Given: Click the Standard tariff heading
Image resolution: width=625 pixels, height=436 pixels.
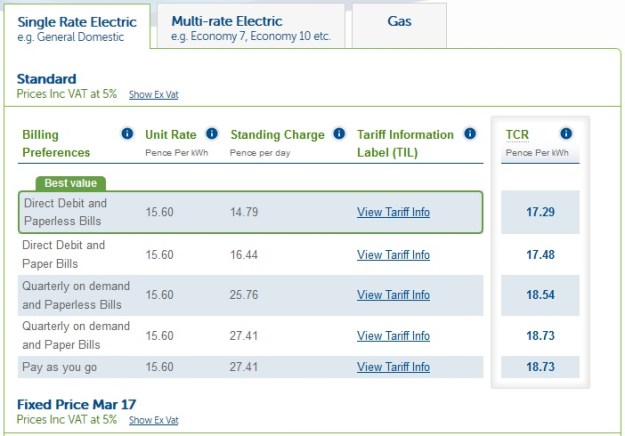Looking at the screenshot, I should click(x=46, y=79).
